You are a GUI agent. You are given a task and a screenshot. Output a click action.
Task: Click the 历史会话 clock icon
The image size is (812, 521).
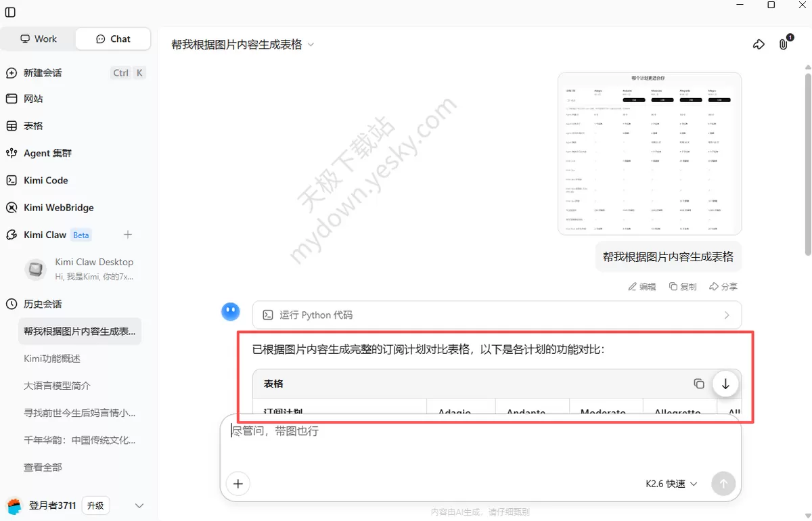pyautogui.click(x=12, y=304)
